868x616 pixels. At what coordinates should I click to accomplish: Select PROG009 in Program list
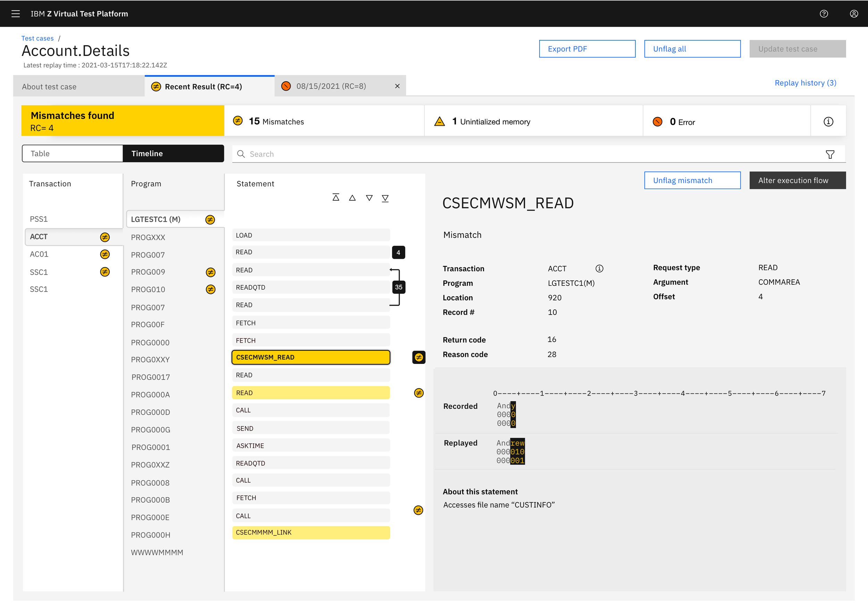pos(148,272)
